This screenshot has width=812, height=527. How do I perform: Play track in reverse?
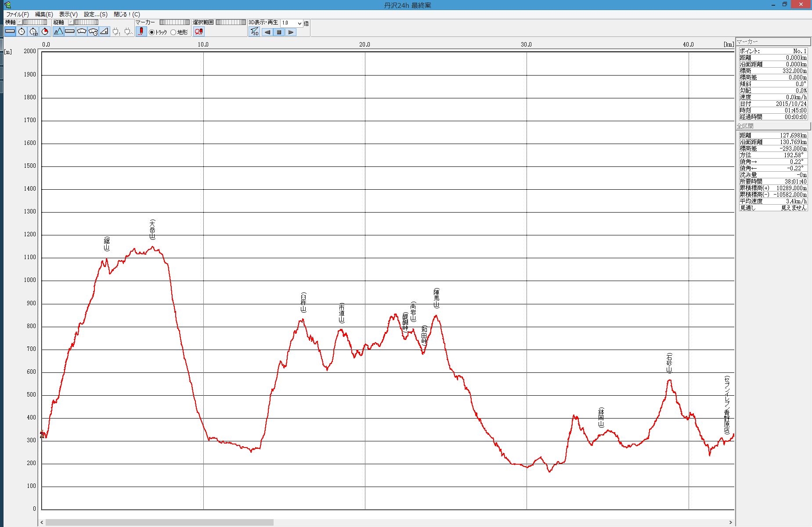[x=267, y=32]
